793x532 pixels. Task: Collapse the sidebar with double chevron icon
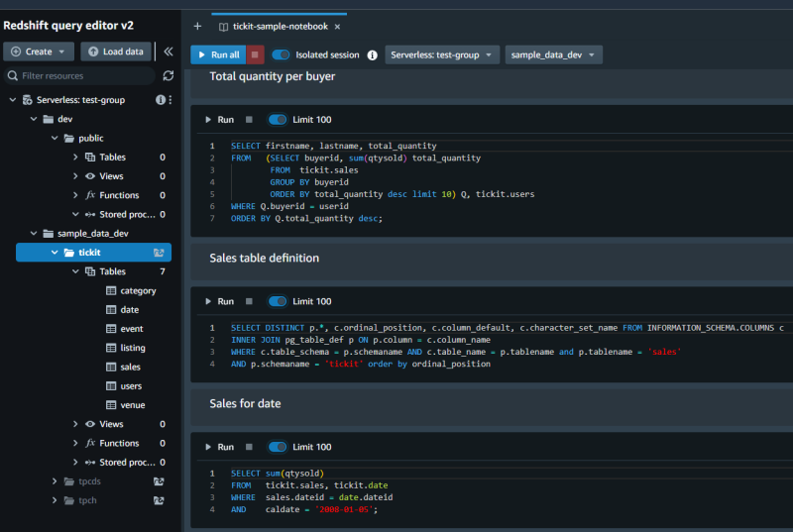[x=169, y=52]
